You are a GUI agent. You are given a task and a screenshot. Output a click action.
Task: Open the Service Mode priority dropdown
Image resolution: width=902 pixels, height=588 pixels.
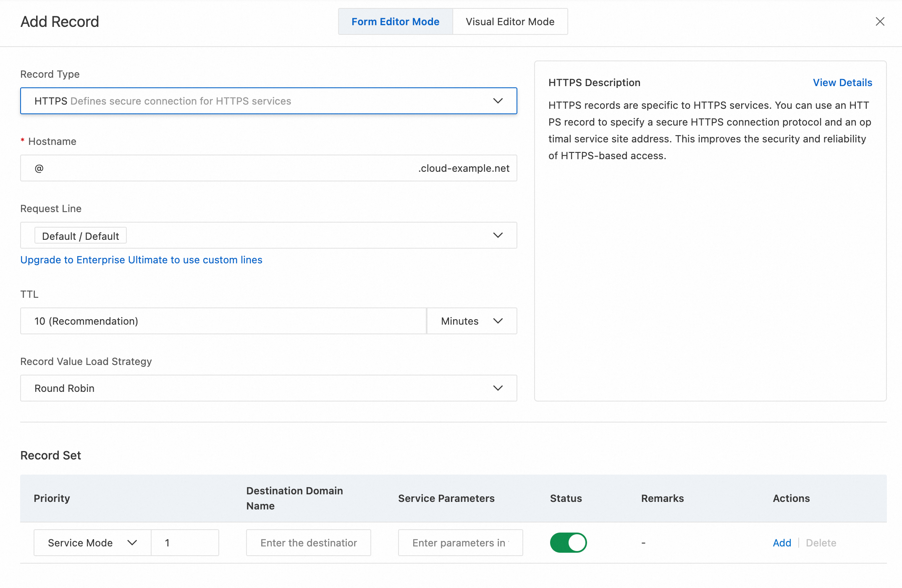point(84,543)
